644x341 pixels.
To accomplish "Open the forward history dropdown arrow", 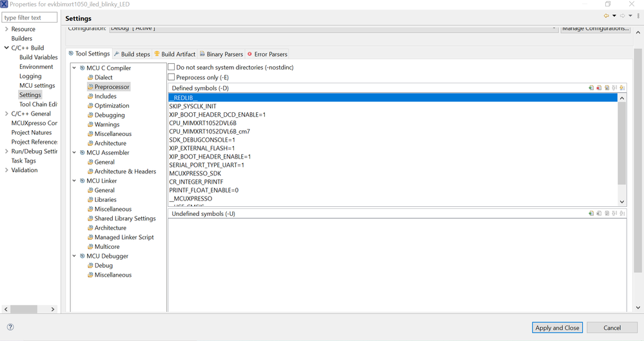I will (x=630, y=16).
